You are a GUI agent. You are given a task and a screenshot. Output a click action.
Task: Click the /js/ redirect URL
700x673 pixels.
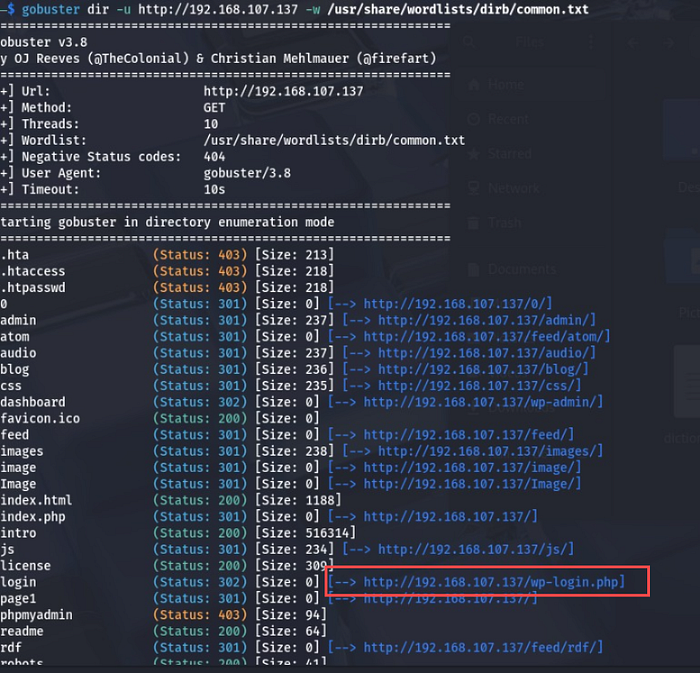pyautogui.click(x=473, y=549)
